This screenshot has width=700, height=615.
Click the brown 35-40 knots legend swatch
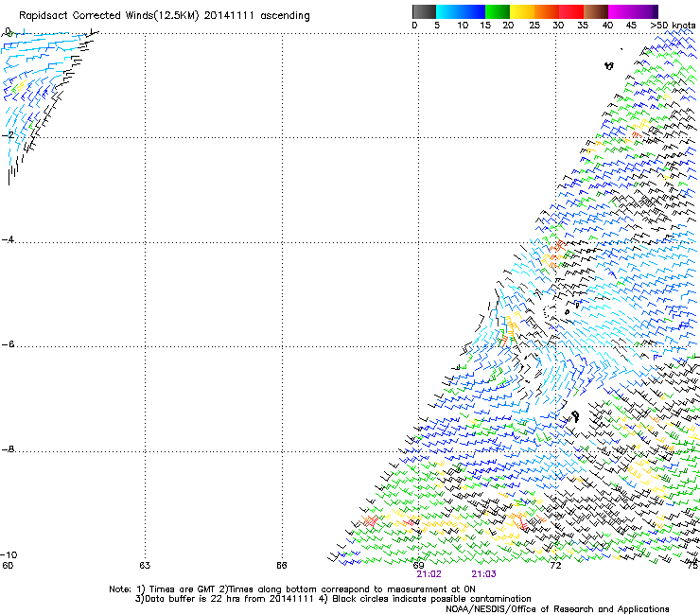coord(596,11)
